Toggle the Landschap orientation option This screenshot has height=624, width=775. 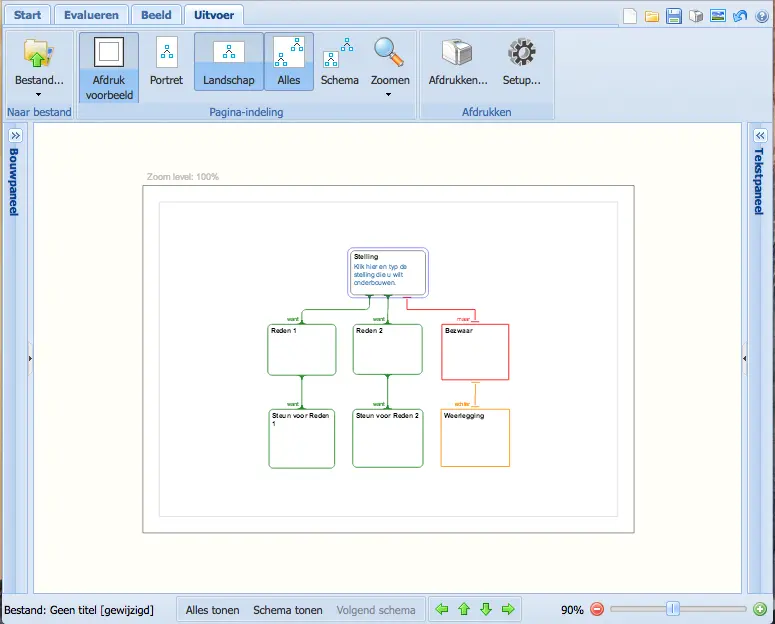(x=229, y=61)
